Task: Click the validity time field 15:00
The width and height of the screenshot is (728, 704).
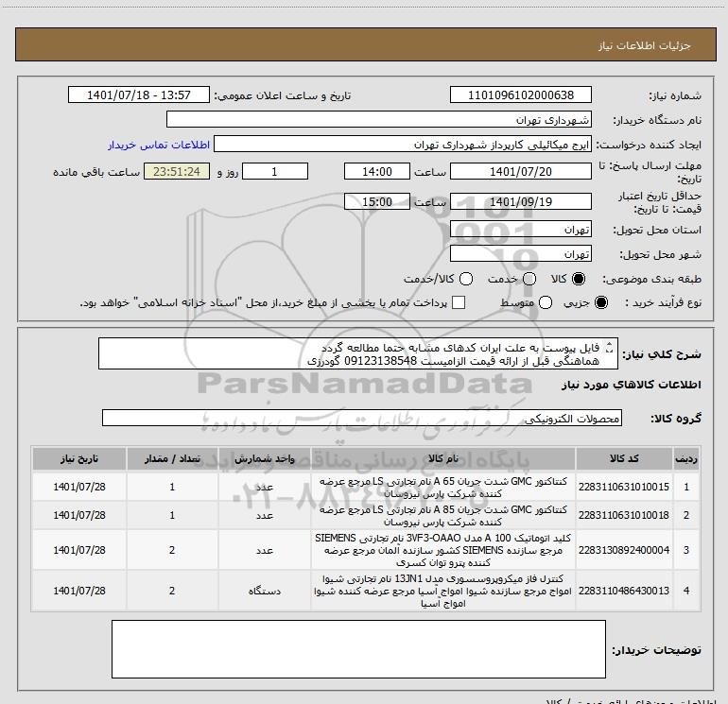Action: (x=377, y=201)
